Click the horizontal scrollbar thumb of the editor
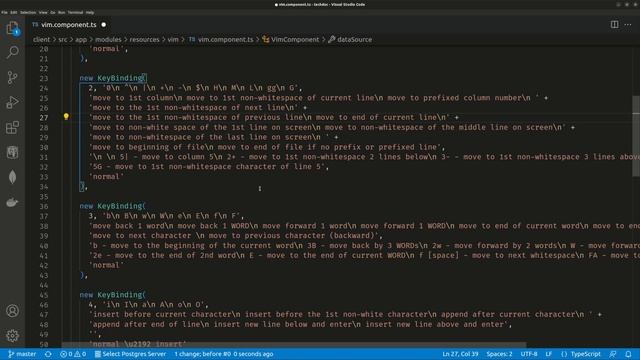The width and height of the screenshot is (640, 360). click(294, 345)
